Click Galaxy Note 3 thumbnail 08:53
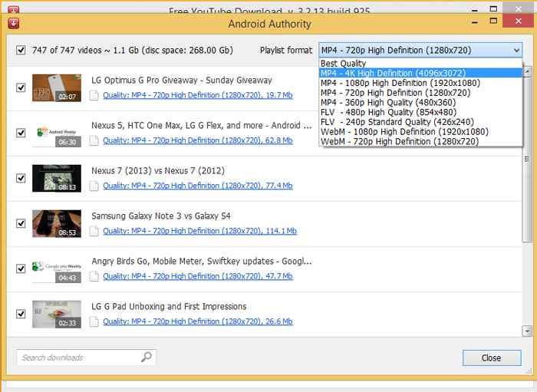Viewport: 537px width, 392px height. tap(57, 223)
